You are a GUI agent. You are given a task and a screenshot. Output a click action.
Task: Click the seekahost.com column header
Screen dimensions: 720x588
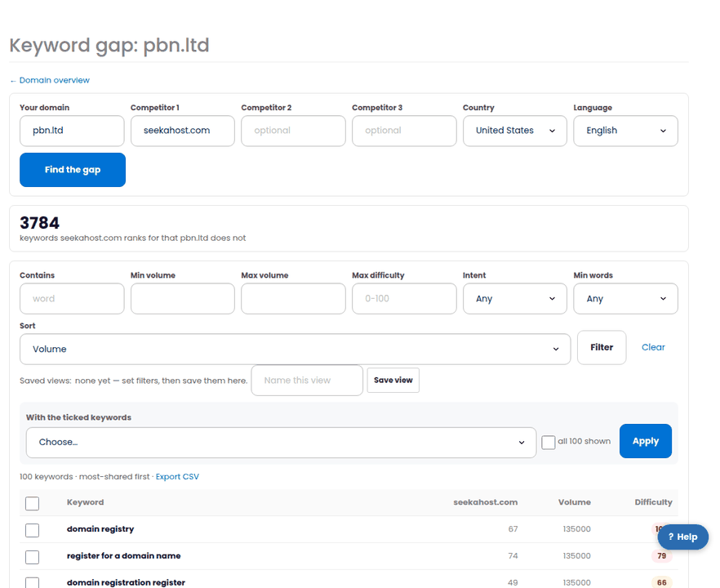[486, 502]
